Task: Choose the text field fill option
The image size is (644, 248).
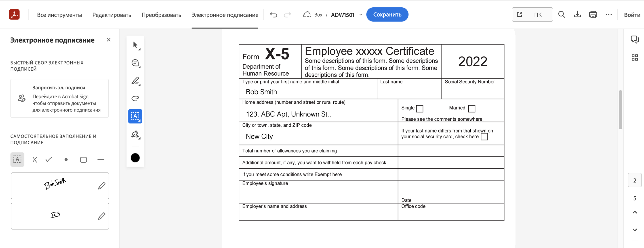Action: [x=17, y=159]
